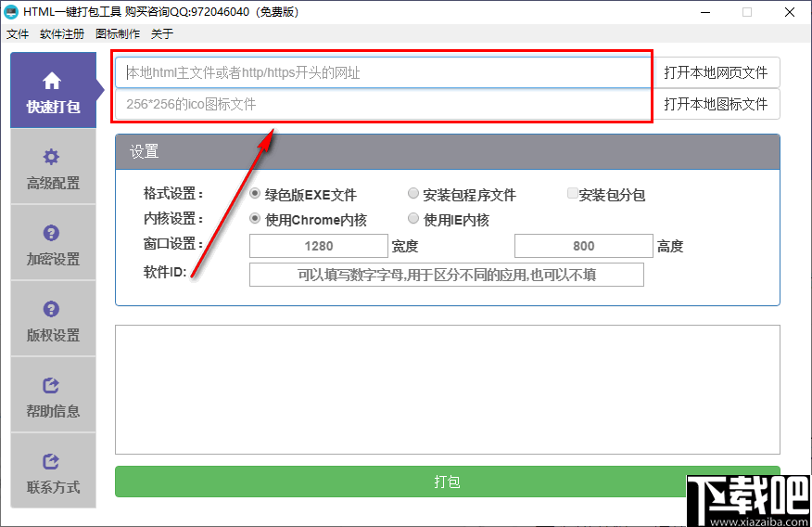This screenshot has height=527, width=812.
Task: Click the large output log text area
Action: 448,390
